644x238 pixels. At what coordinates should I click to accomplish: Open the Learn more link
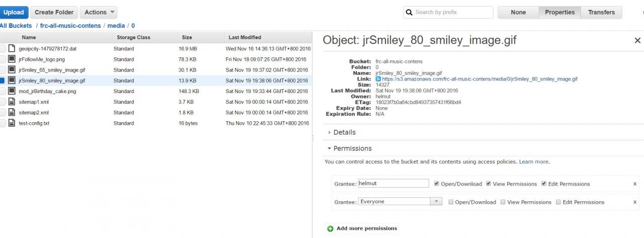pos(534,162)
